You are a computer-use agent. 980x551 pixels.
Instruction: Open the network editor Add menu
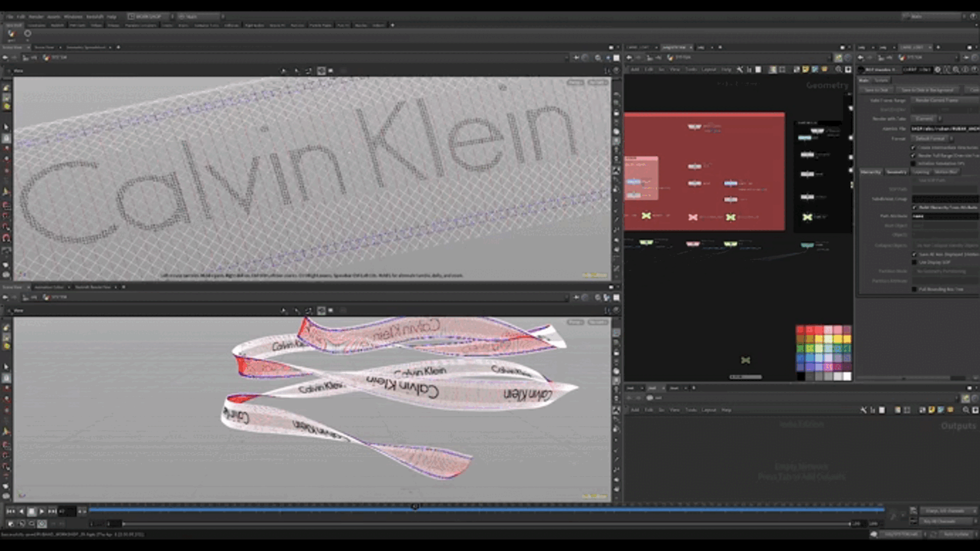click(x=635, y=69)
